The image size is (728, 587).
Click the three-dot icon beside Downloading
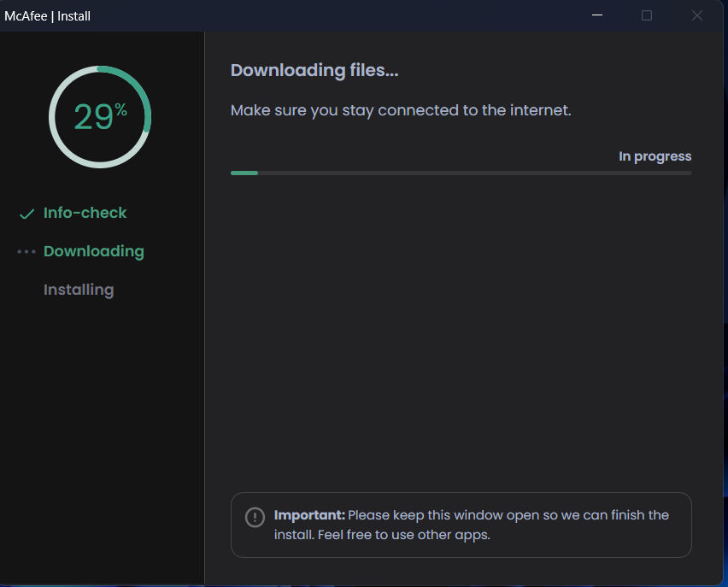click(x=26, y=252)
